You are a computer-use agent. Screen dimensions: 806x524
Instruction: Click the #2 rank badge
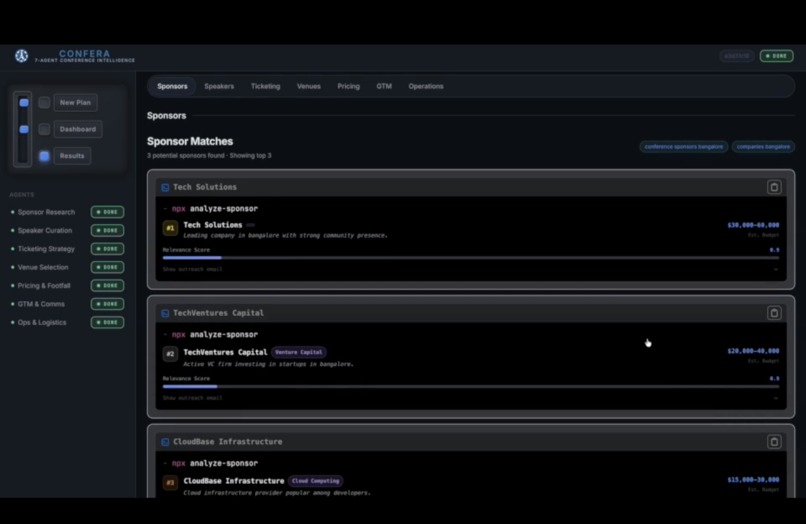(x=170, y=354)
